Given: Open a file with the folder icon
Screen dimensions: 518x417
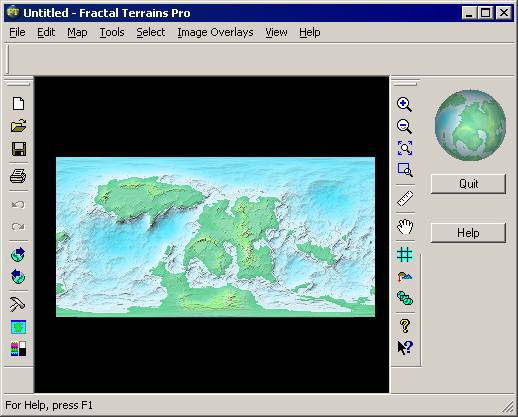Looking at the screenshot, I should [x=18, y=126].
